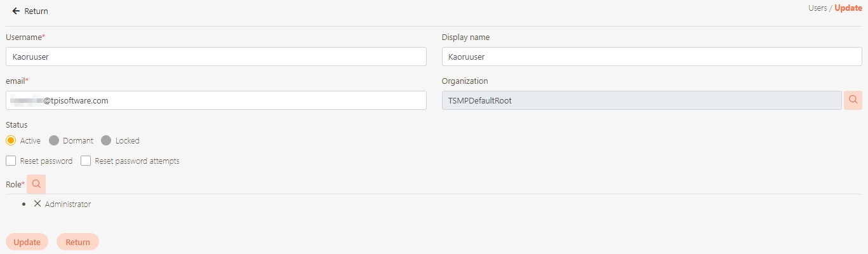Set status to Locked
The image size is (868, 254).
coord(106,140)
